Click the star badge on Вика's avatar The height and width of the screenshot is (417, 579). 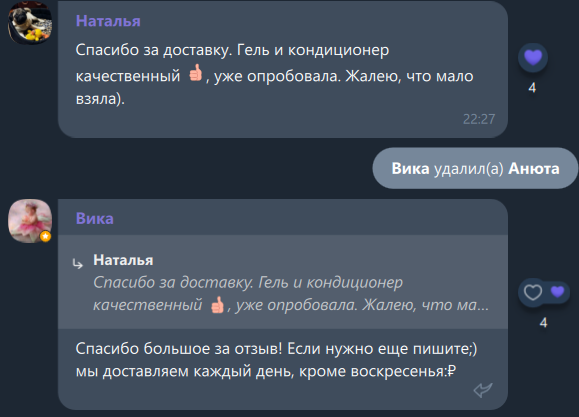pos(45,236)
